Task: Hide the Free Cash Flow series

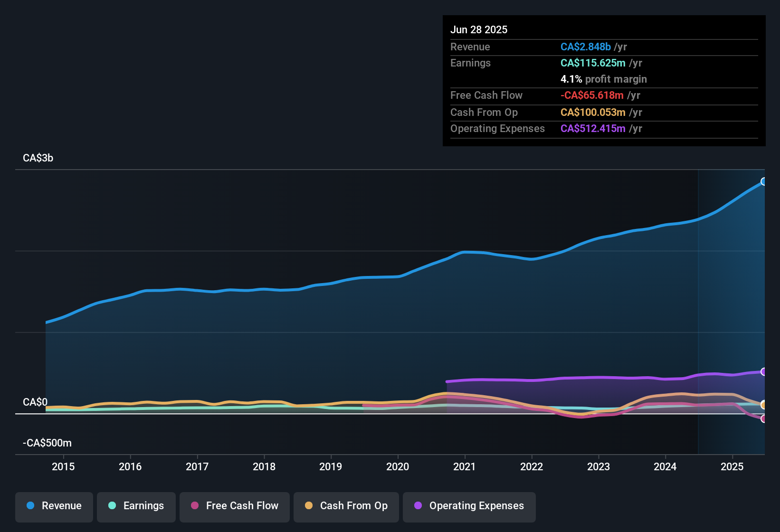Action: [x=235, y=506]
